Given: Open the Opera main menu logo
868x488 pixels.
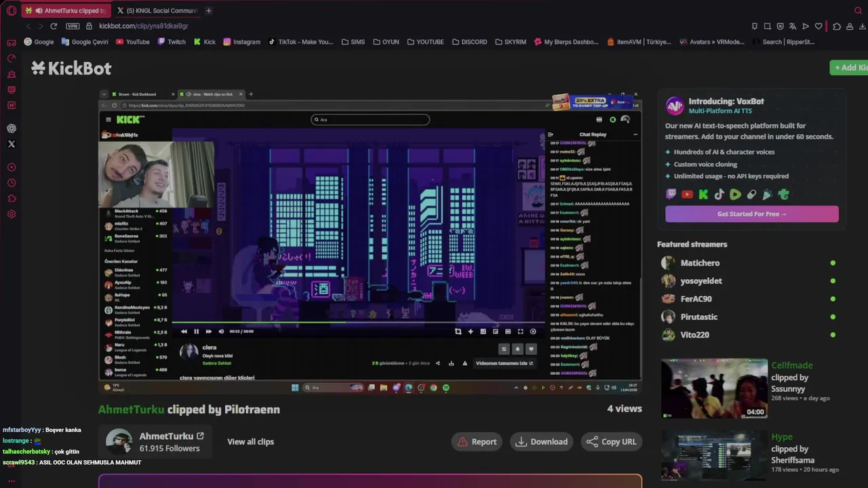Looking at the screenshot, I should [x=11, y=10].
